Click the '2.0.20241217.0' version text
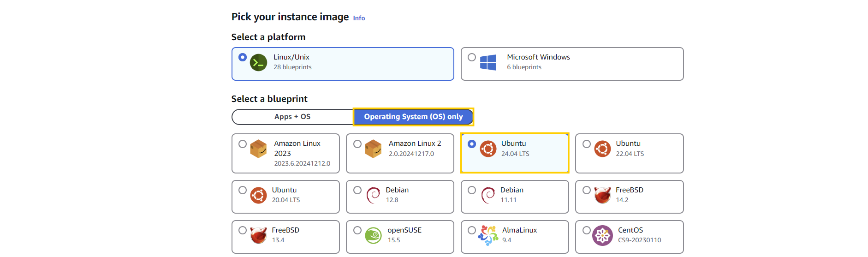Screen dimensions: 868x257 point(411,154)
